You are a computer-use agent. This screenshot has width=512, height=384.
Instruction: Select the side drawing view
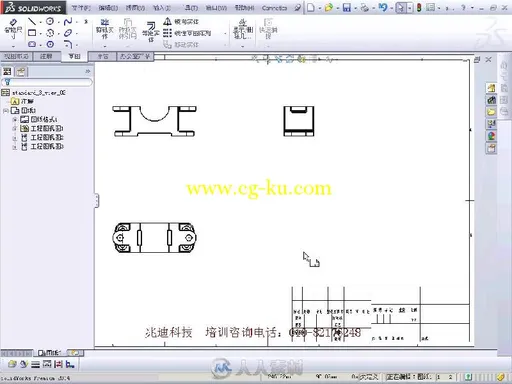coord(299,121)
